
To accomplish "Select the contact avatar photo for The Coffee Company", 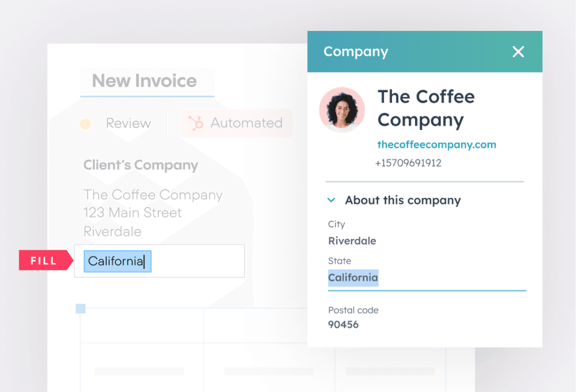I will click(342, 109).
